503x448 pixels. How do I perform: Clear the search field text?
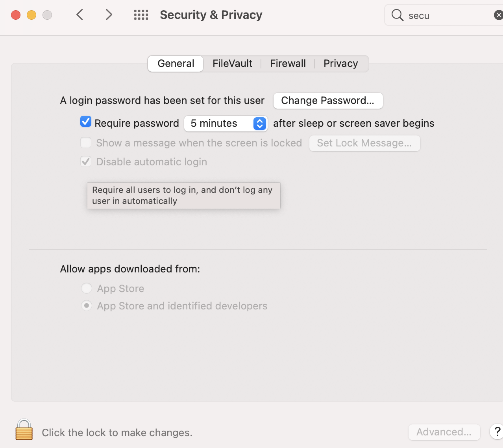498,15
